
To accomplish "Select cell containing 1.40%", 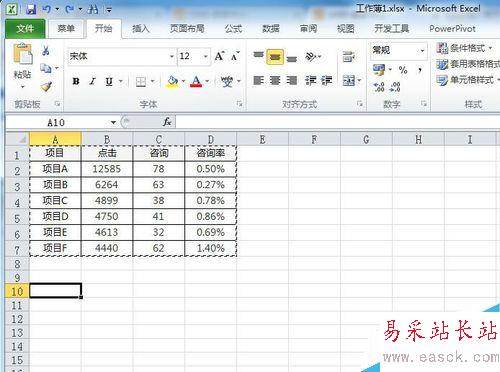I will 211,248.
